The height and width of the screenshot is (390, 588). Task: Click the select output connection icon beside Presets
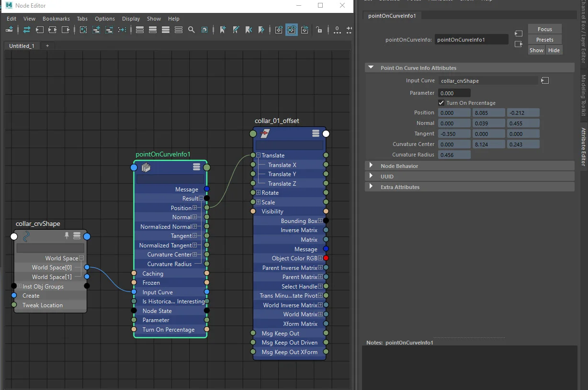coord(519,44)
